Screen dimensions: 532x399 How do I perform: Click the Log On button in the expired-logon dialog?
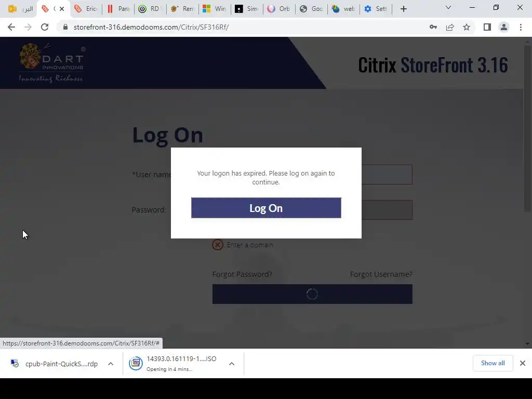pyautogui.click(x=266, y=208)
